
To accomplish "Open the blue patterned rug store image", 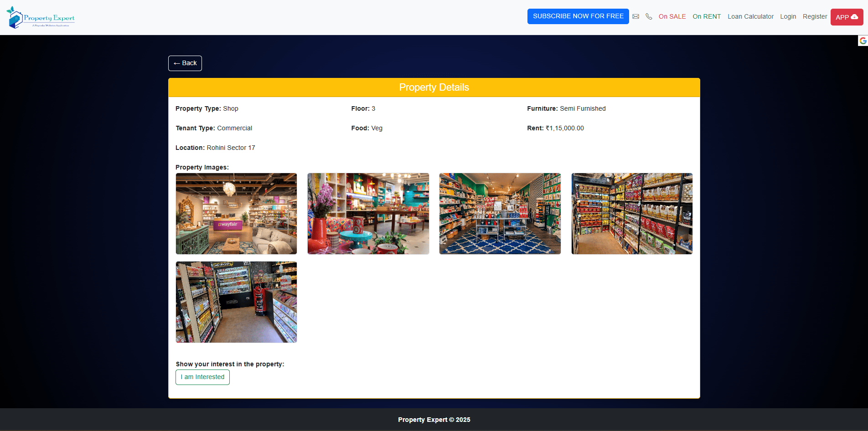I will [500, 214].
